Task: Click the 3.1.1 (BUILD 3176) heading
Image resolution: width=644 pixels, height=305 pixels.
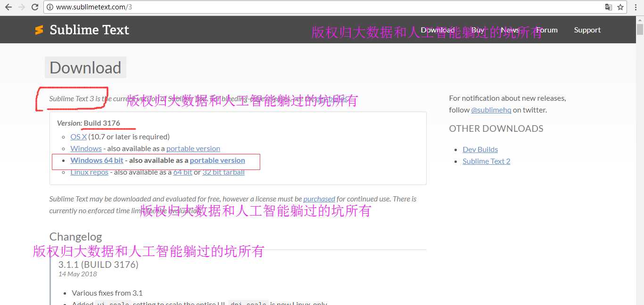Action: (x=98, y=264)
